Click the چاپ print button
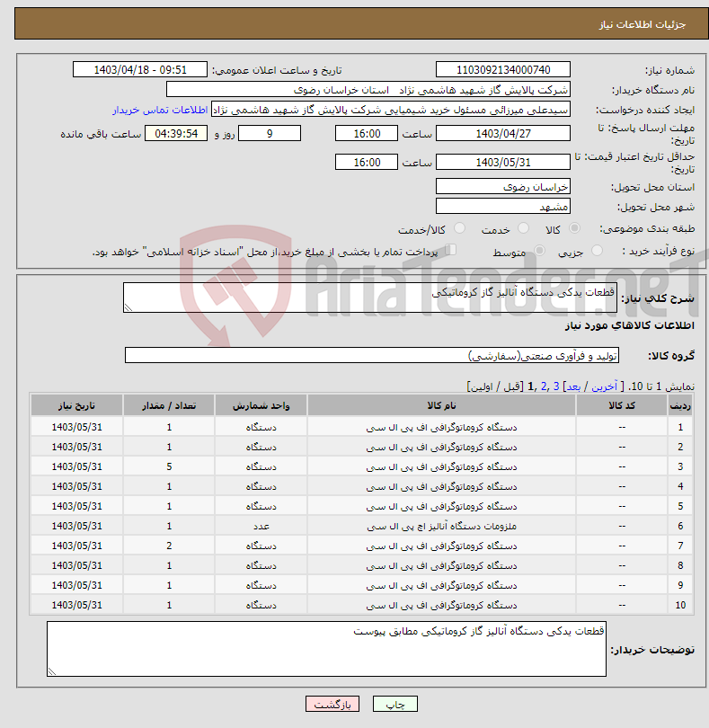Screen dimensions: 709x728 pos(395,704)
